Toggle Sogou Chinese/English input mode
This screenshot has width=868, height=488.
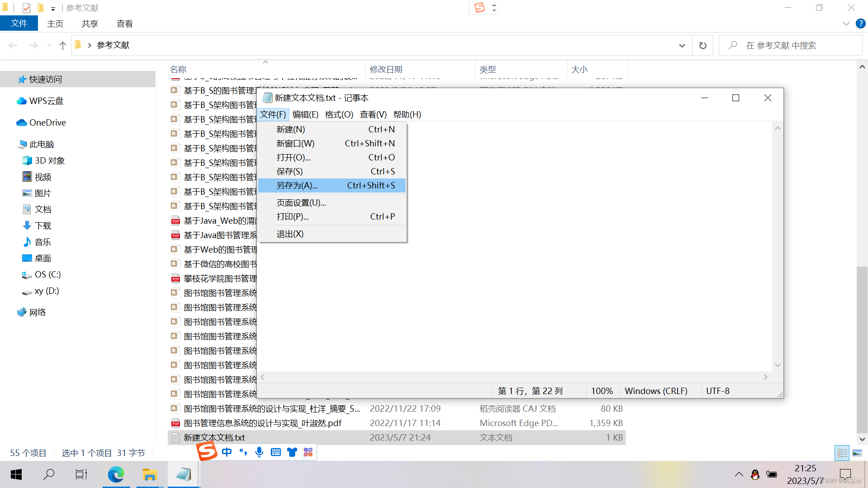[226, 452]
